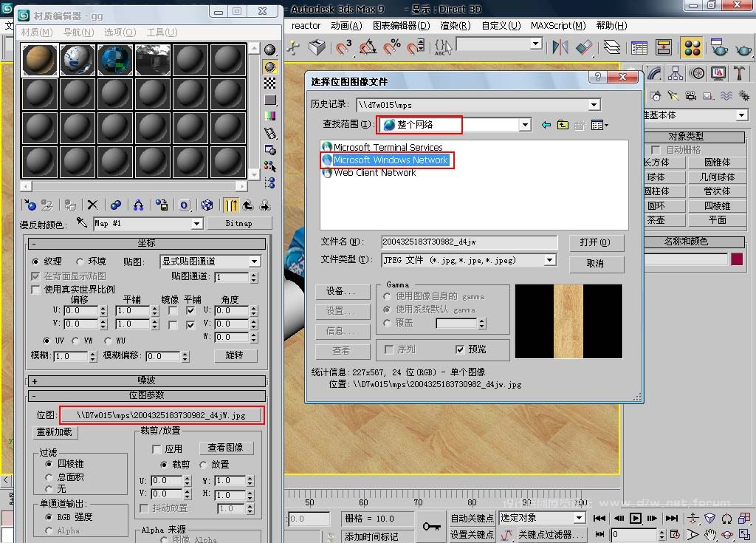Image resolution: width=756 pixels, height=543 pixels.
Task: Click Show Map in Viewport cube icon
Action: (207, 205)
